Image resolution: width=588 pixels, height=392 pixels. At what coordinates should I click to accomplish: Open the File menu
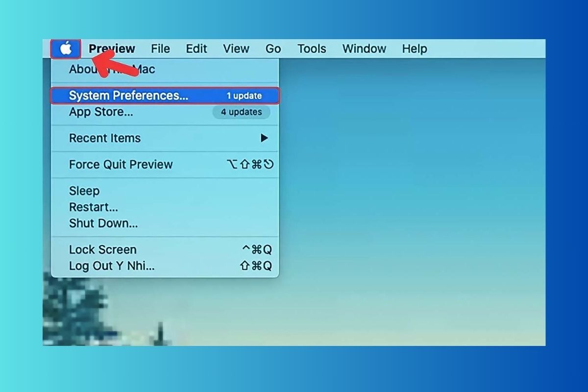click(160, 49)
